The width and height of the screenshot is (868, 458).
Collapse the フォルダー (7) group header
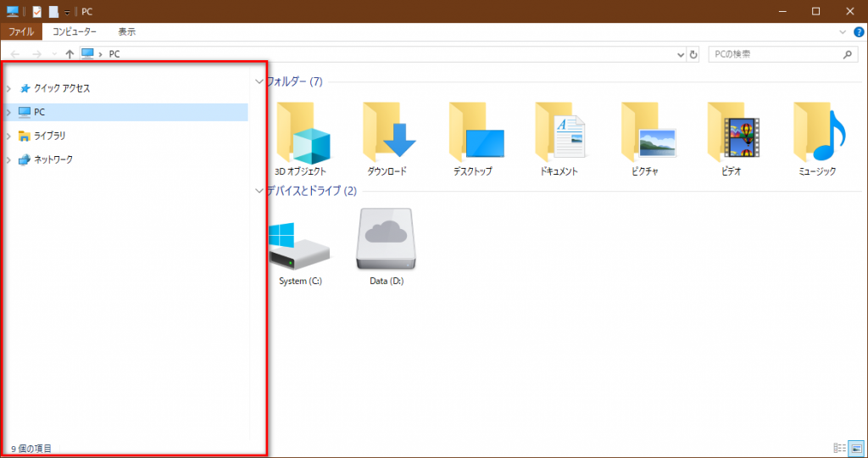click(259, 82)
